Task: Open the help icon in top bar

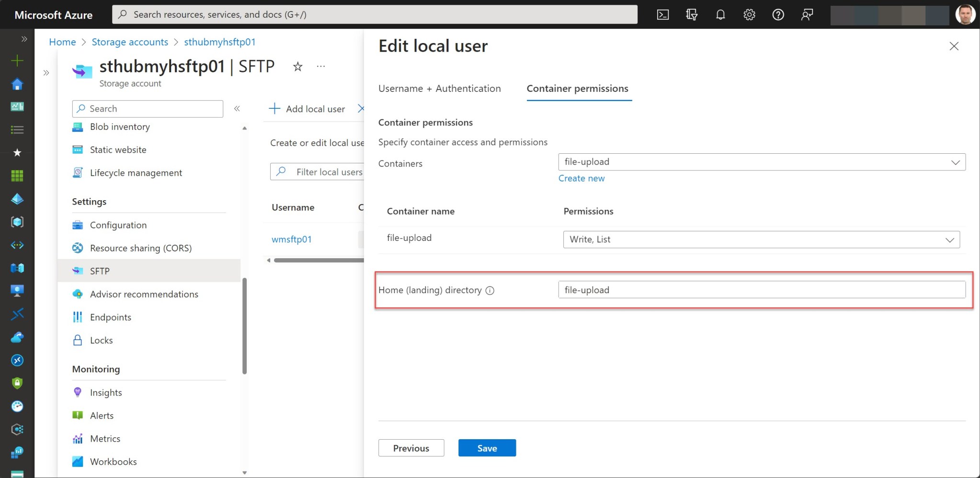Action: pos(778,14)
